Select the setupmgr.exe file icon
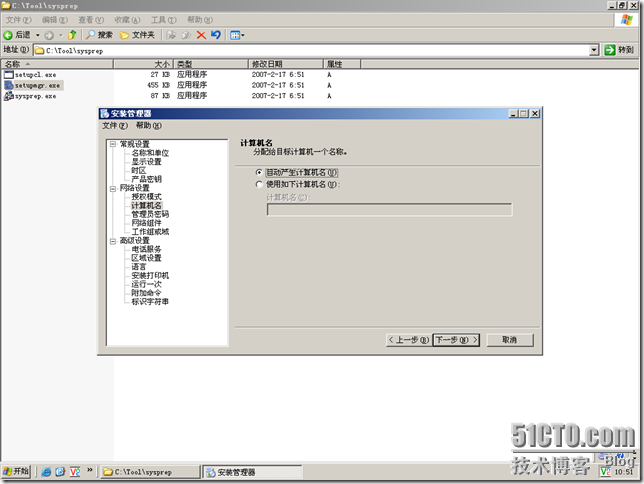Viewport: 644px width, 484px height. pyautogui.click(x=9, y=85)
